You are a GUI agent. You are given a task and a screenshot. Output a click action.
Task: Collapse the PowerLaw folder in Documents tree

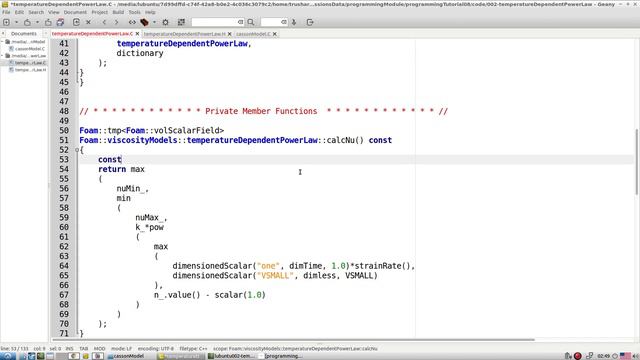pyautogui.click(x=2, y=56)
